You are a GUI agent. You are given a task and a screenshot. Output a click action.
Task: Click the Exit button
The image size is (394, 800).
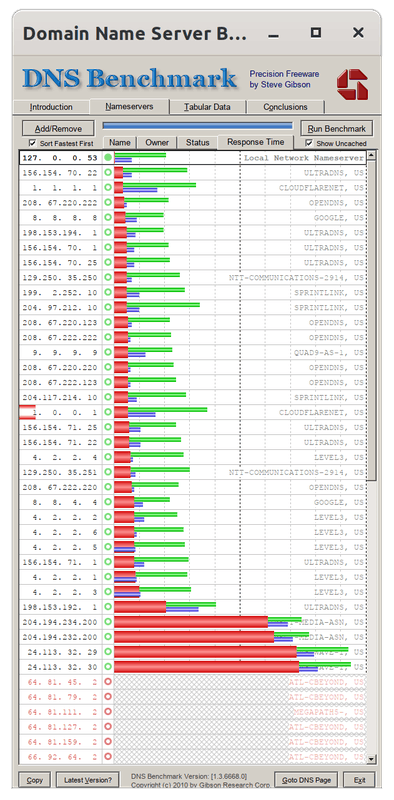pos(359,780)
